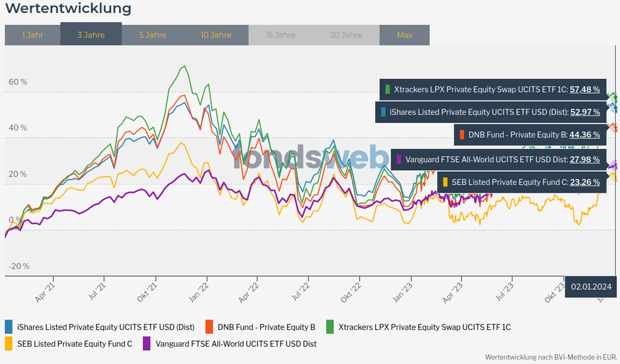This screenshot has height=364, width=620.
Task: Open the 5 Jahre period tab
Action: 152,35
